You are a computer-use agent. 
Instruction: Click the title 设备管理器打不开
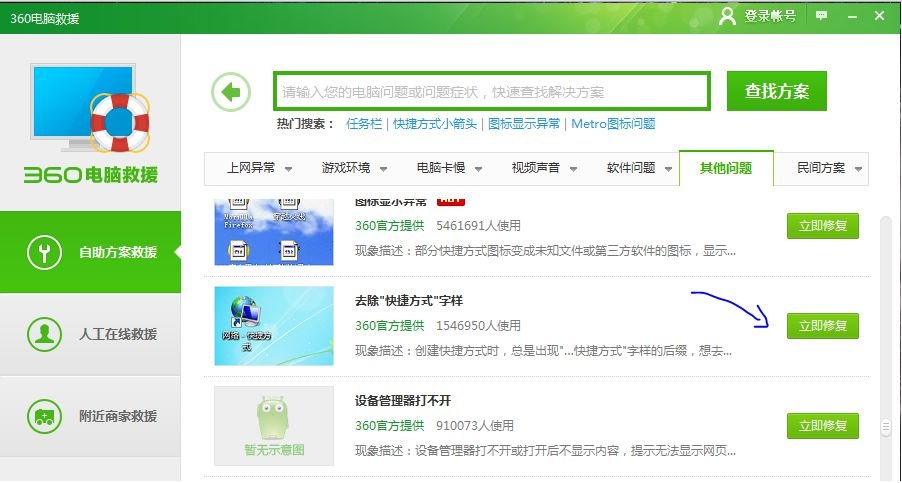pyautogui.click(x=403, y=401)
